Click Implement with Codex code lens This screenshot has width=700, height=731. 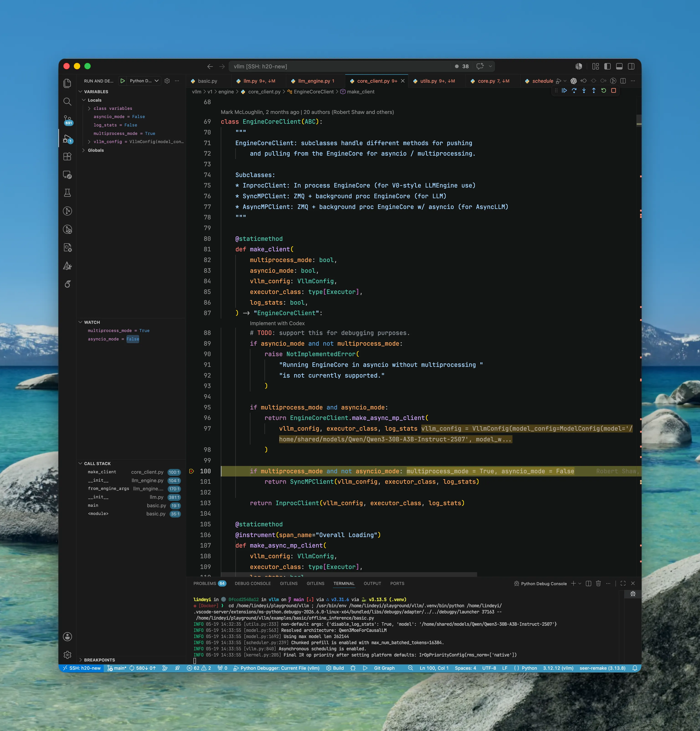tap(277, 323)
